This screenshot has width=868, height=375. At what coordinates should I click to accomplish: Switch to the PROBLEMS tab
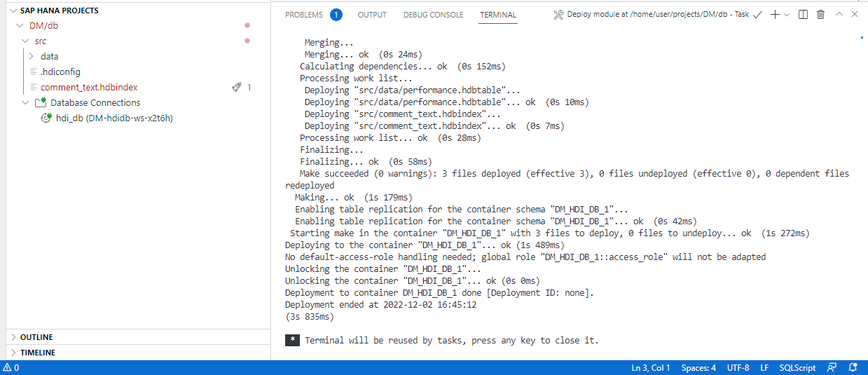tap(304, 15)
